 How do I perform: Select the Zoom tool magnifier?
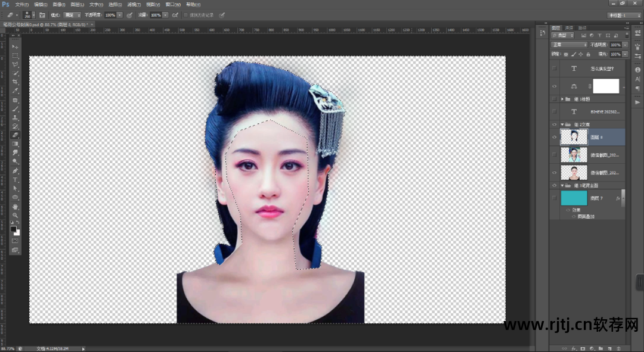(16, 215)
